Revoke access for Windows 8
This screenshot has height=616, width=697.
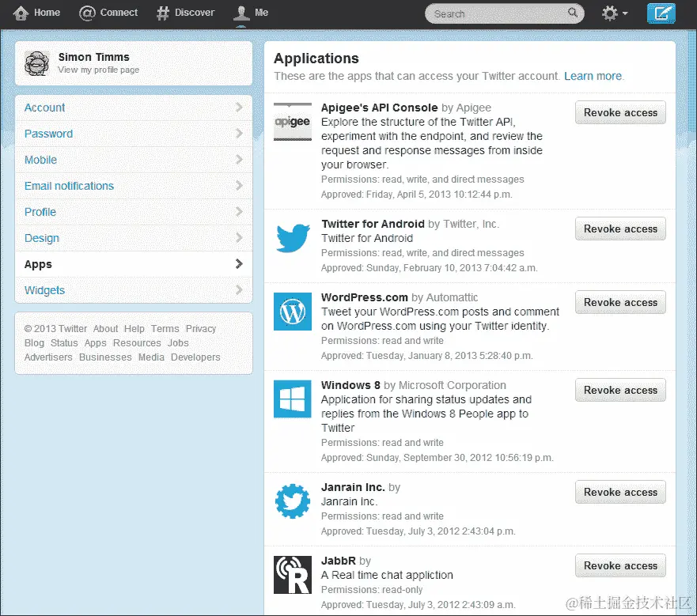pos(620,390)
